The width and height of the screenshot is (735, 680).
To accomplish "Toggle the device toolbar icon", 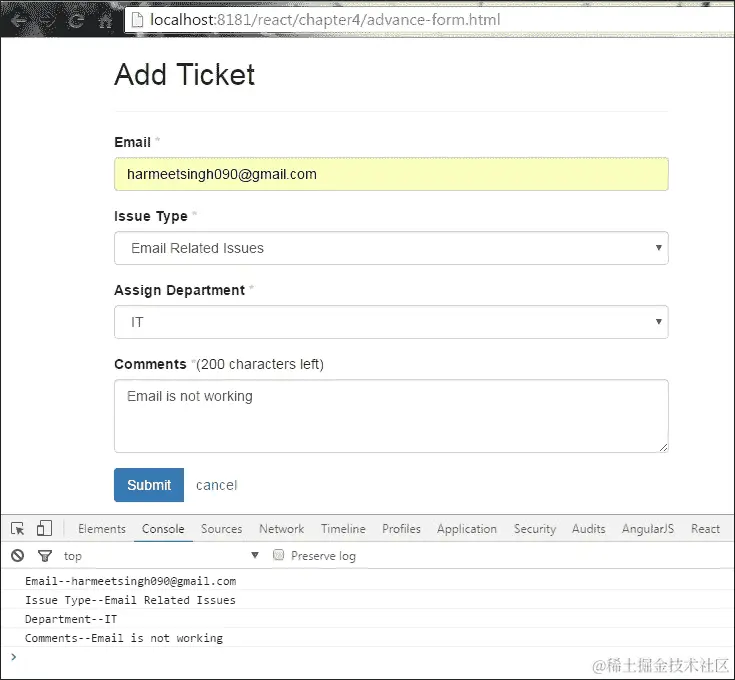I will pos(44,528).
